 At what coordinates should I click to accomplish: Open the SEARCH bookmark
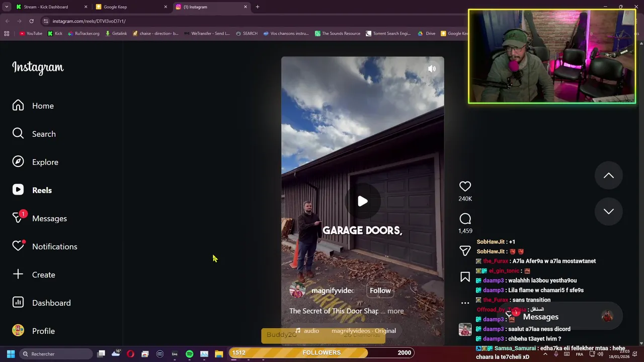[x=247, y=34]
